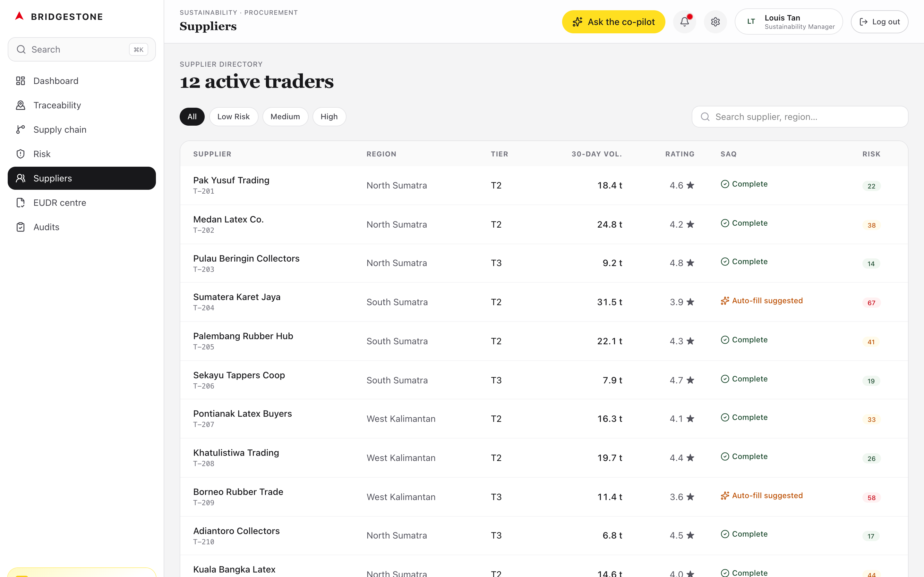Click the Dashboard grid icon in sidebar

click(21, 81)
